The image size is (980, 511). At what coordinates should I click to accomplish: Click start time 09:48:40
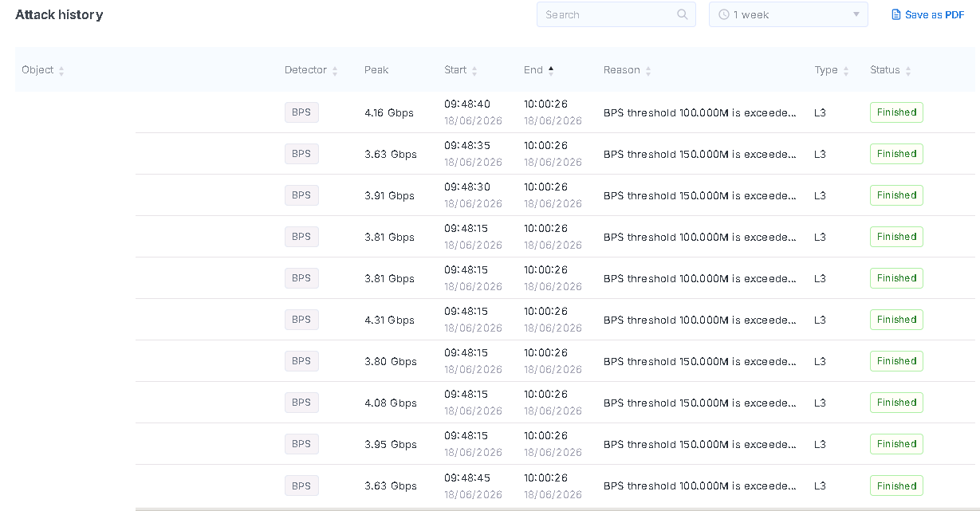[x=467, y=104]
